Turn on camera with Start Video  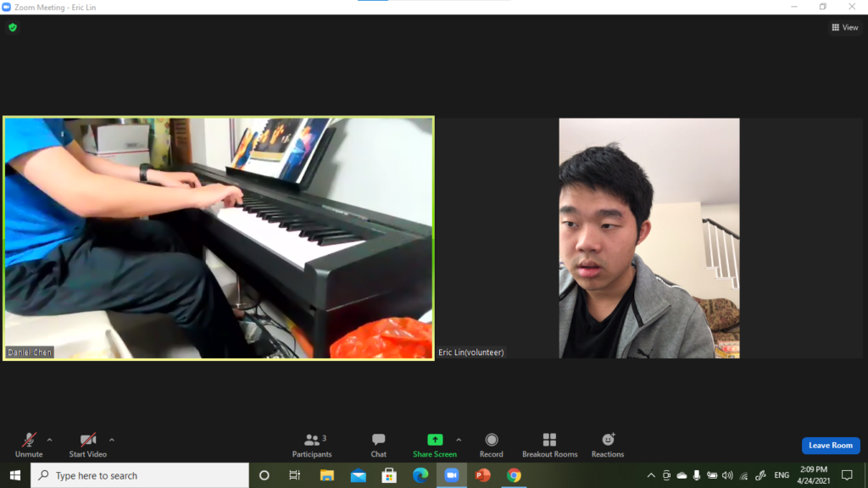[x=87, y=446]
